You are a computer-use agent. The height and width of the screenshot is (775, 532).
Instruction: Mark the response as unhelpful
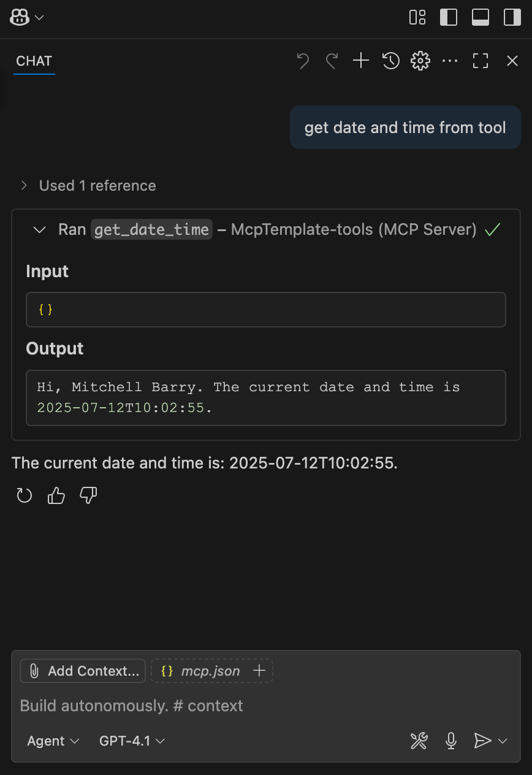coord(89,495)
